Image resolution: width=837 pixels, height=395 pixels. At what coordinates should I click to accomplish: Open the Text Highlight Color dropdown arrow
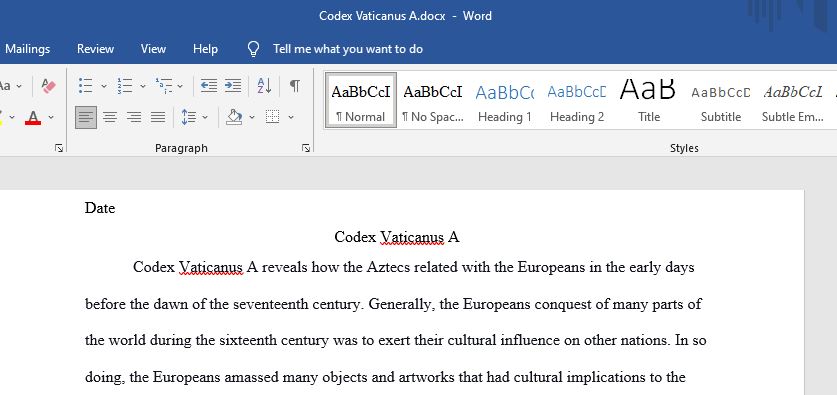pos(12,117)
